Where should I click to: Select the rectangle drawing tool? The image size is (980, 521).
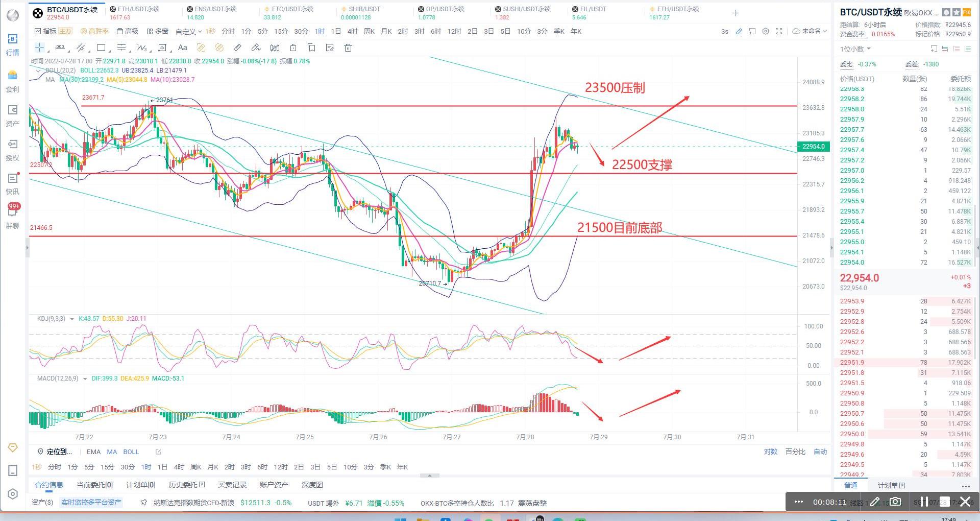click(101, 48)
